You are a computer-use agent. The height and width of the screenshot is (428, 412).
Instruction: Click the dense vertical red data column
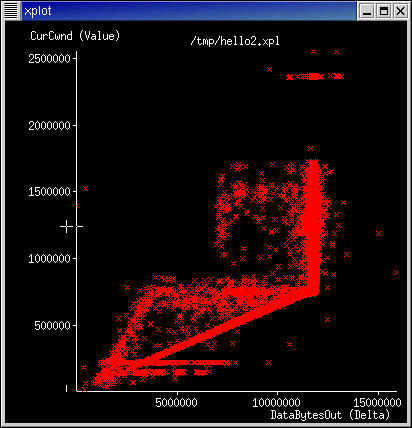(313, 227)
